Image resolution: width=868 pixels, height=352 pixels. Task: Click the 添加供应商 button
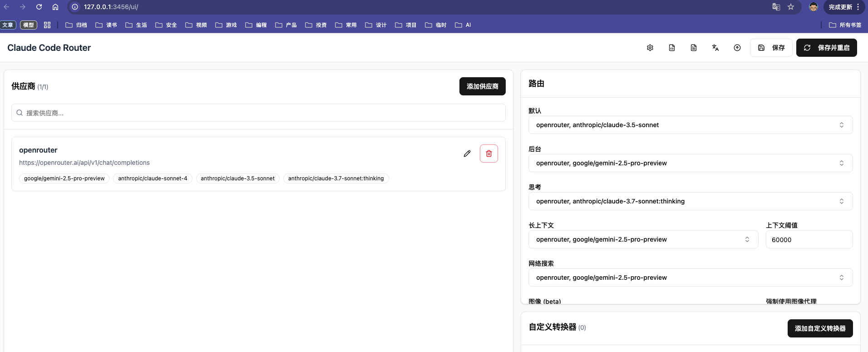point(482,86)
